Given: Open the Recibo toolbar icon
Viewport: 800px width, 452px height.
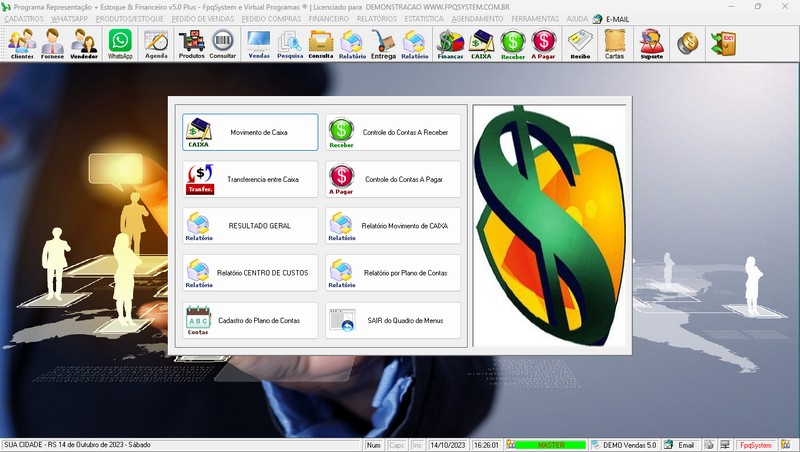Looking at the screenshot, I should point(580,44).
